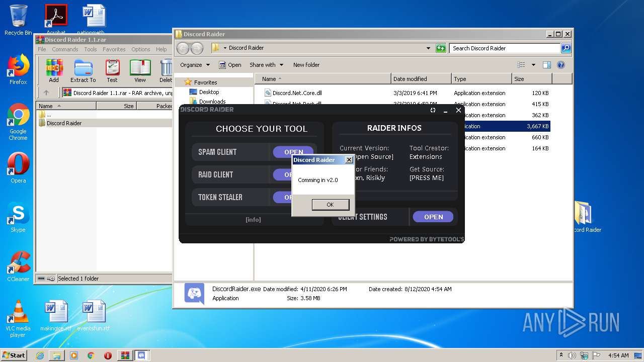Viewport: 644px width, 362px height.
Task: Open Client Settings in Discord Raider
Action: click(x=433, y=217)
